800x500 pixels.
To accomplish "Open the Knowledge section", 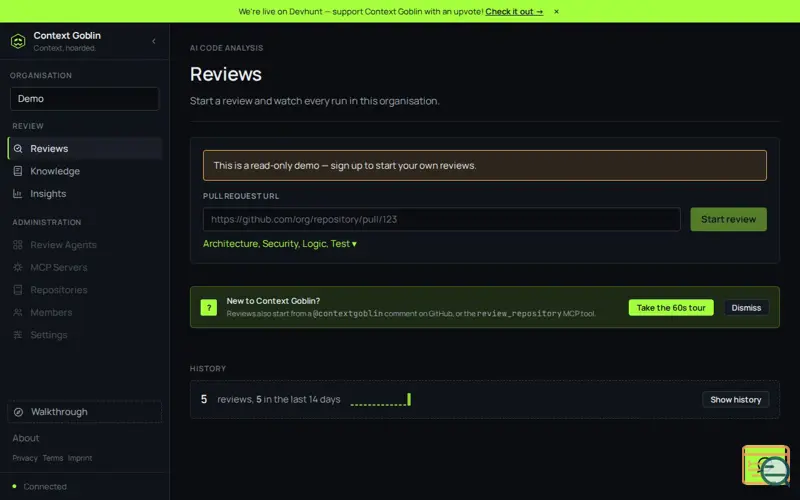I will pos(85,171).
